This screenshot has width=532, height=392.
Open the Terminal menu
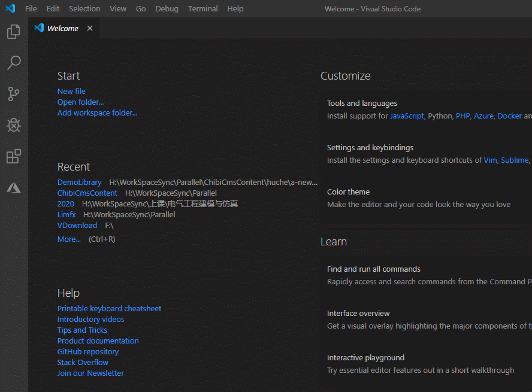point(202,9)
